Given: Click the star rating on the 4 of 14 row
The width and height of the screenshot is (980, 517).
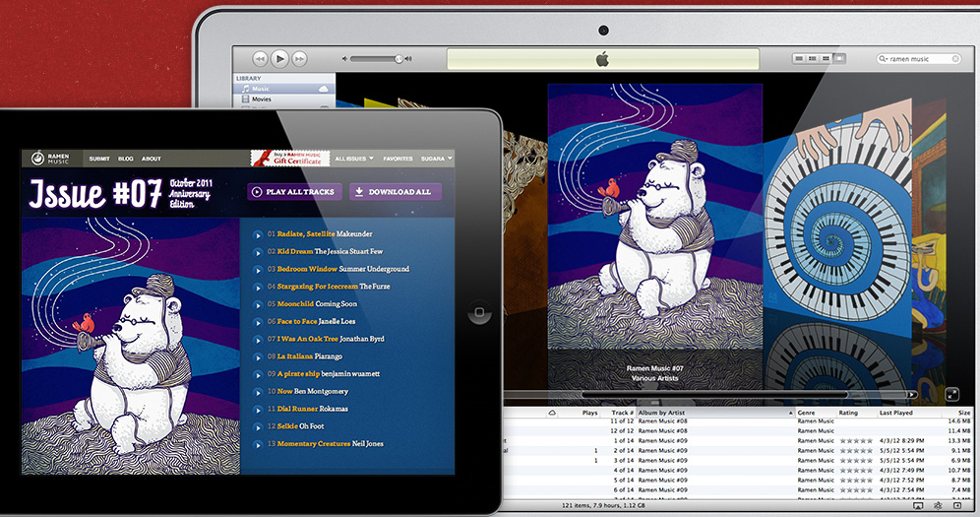Looking at the screenshot, I should [856, 470].
